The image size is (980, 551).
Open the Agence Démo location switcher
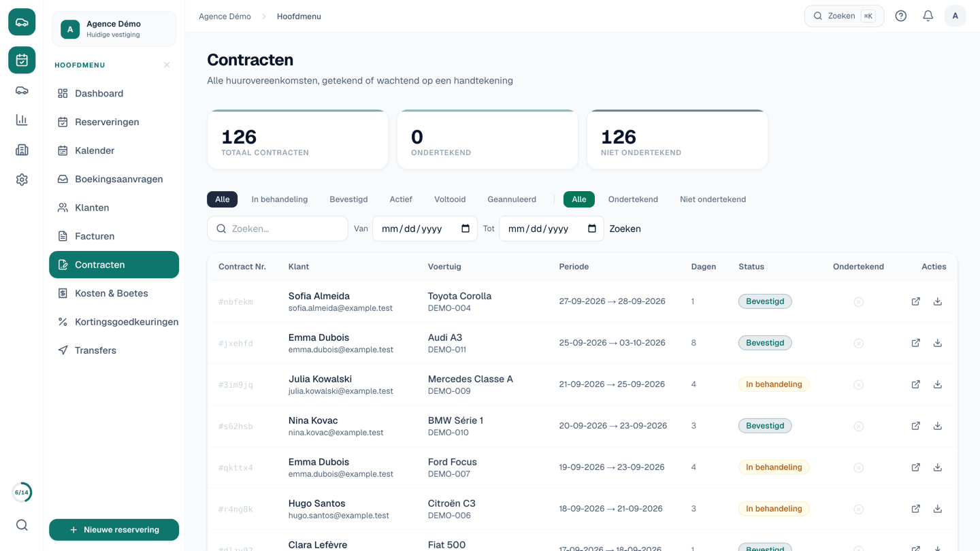[x=114, y=29]
